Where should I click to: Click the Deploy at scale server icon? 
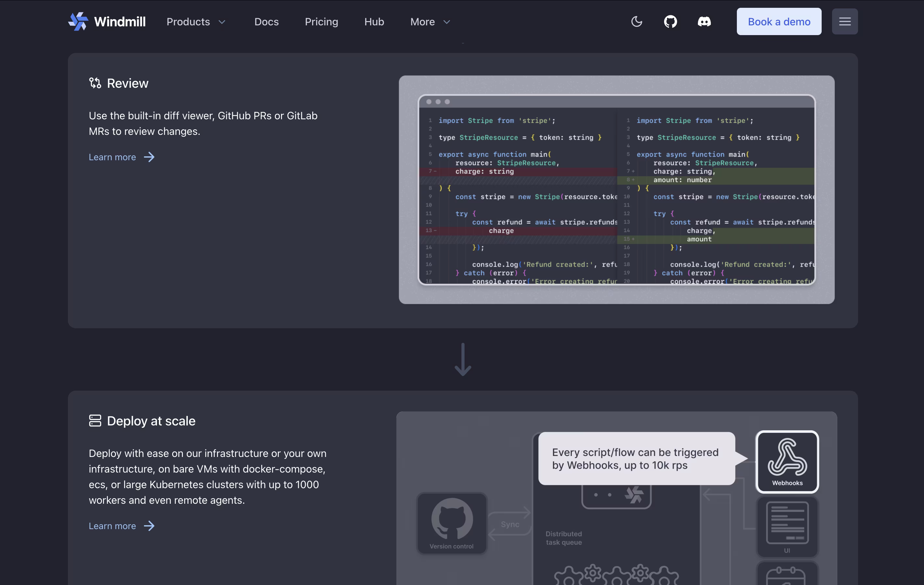tap(95, 421)
